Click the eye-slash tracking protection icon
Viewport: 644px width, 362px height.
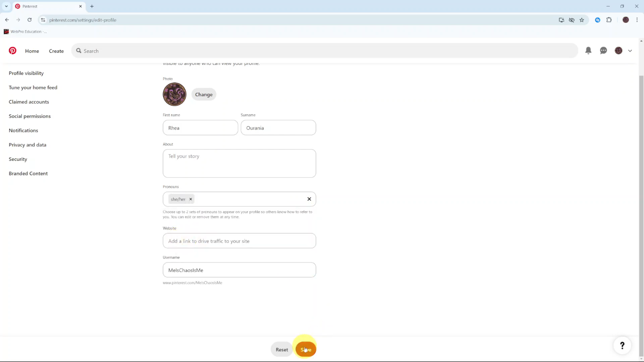tap(572, 20)
